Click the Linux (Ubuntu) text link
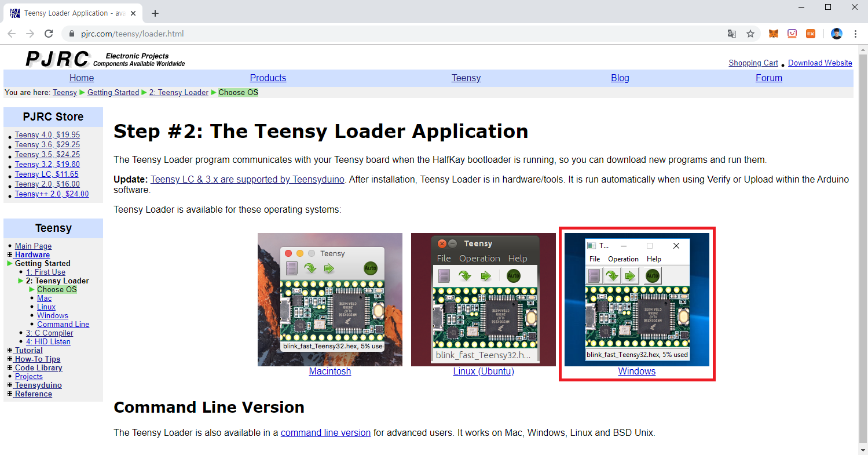Viewport: 868px width, 455px height. point(484,371)
